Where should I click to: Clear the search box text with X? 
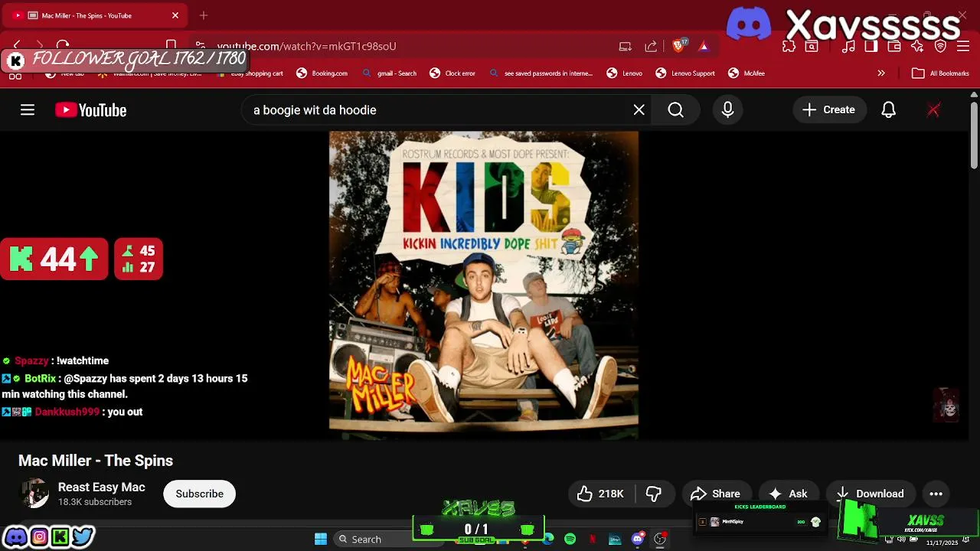click(x=639, y=110)
